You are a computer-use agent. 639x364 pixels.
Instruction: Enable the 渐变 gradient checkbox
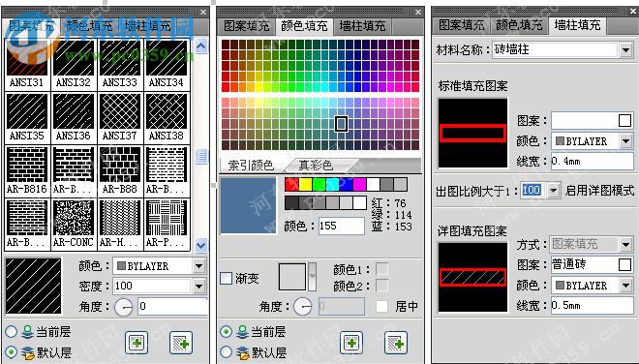(x=226, y=279)
